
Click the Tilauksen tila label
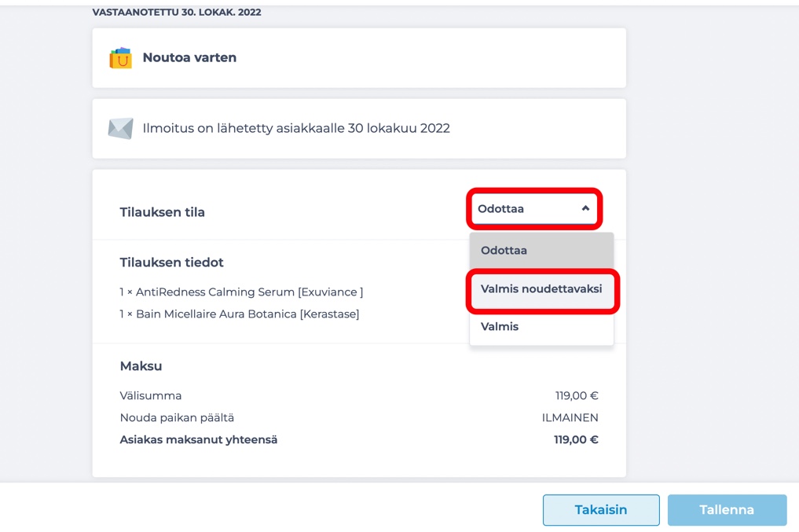tap(162, 212)
